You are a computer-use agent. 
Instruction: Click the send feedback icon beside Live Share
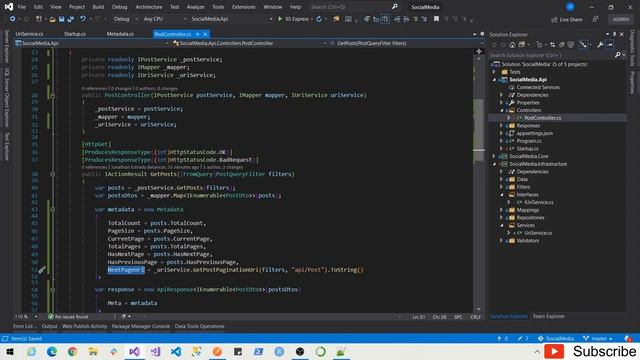596,19
